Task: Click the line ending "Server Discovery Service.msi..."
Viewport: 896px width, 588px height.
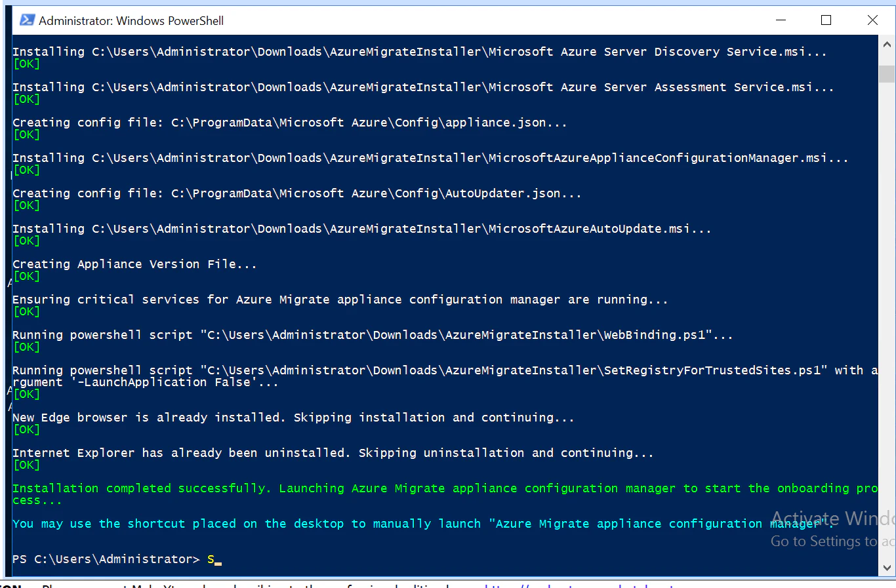Action: tap(420, 52)
